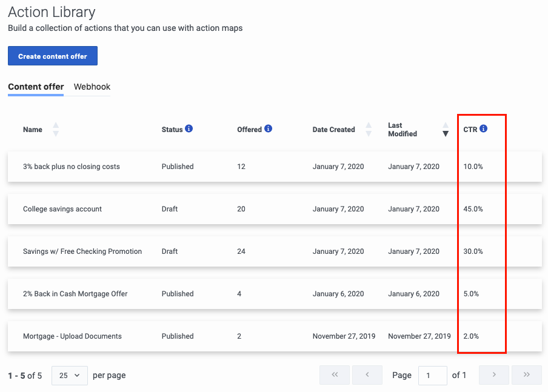Go to previous page of results
The width and height of the screenshot is (548, 392).
pyautogui.click(x=367, y=375)
